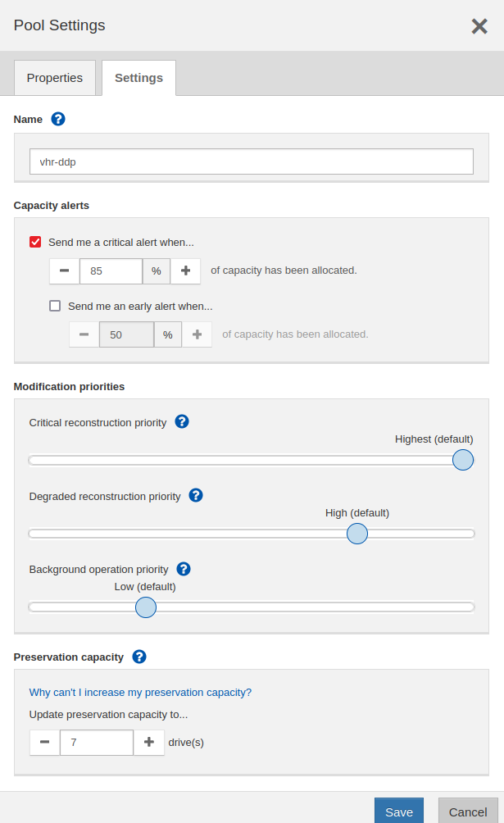Switch to the Properties tab

55,78
